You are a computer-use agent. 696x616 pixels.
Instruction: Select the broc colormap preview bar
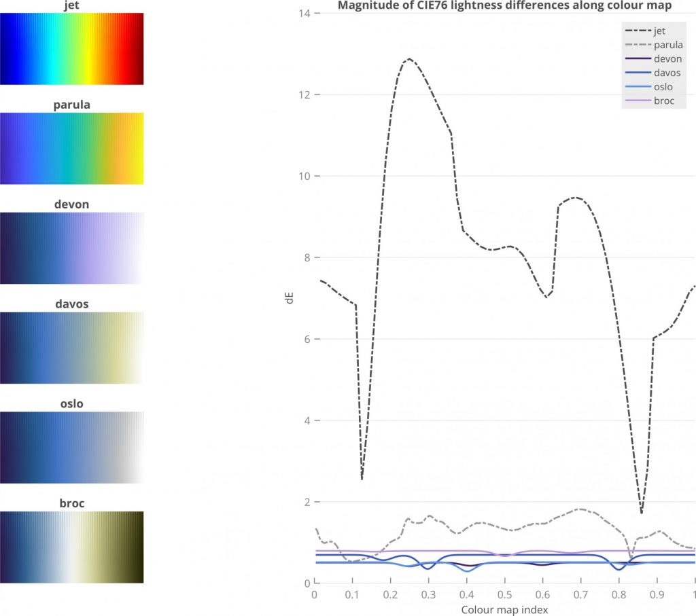pos(71,546)
